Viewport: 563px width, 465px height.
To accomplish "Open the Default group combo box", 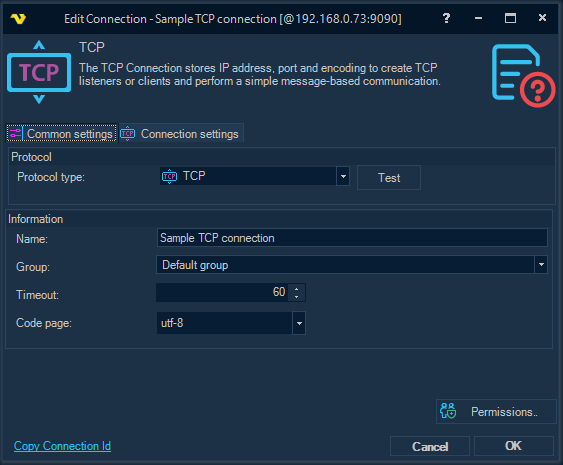I will tap(352, 265).
